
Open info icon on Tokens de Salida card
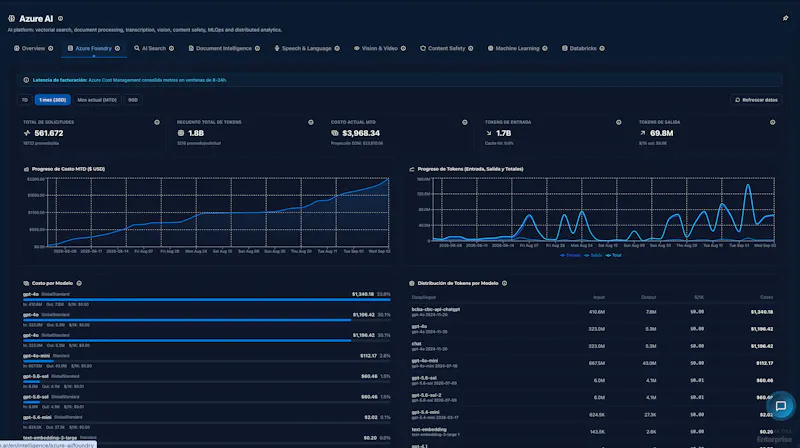[x=772, y=122]
